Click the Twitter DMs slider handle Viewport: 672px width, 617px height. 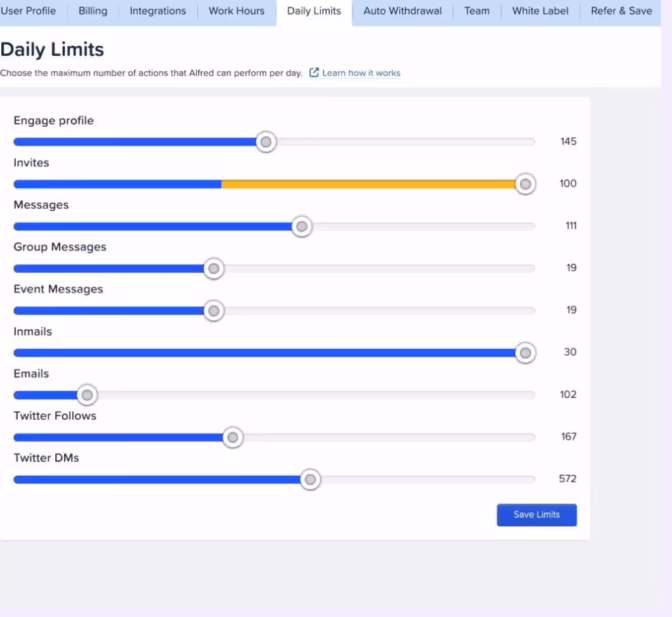pos(310,479)
